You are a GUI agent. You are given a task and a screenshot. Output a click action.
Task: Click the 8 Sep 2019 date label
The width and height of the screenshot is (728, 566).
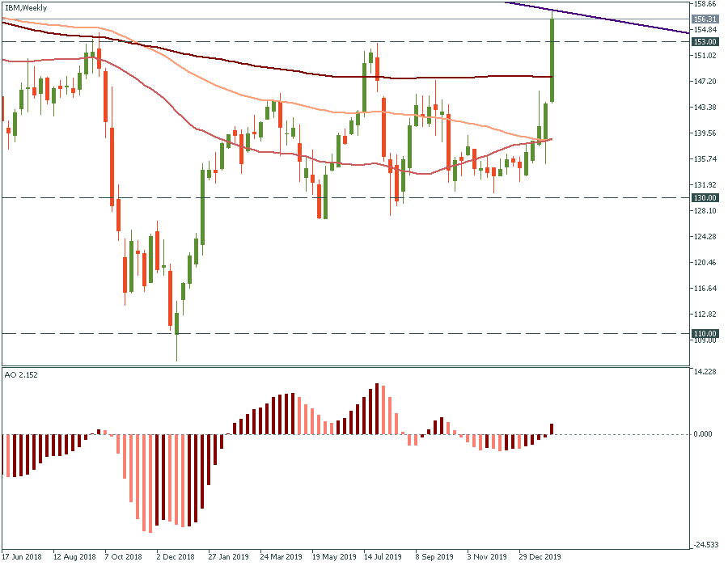tap(436, 557)
